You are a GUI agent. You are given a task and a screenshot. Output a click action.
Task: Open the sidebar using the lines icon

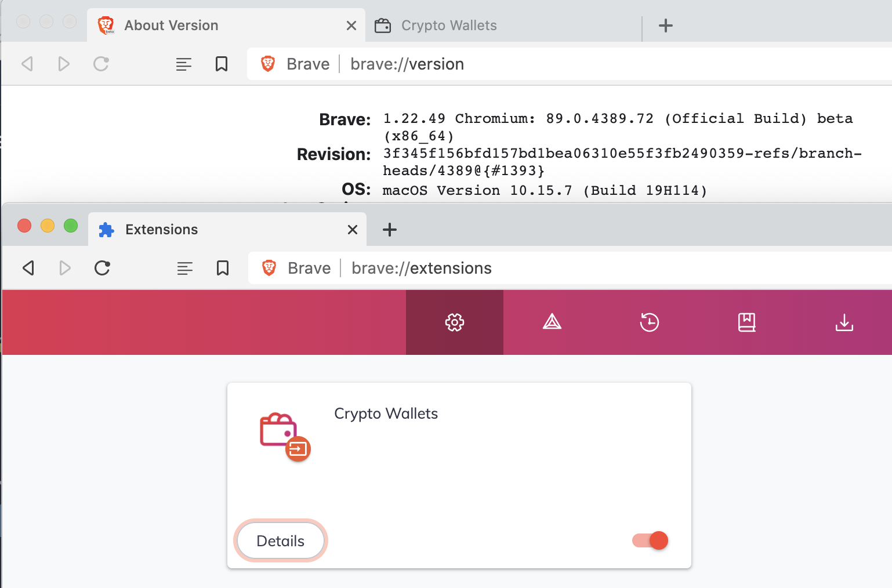point(185,268)
